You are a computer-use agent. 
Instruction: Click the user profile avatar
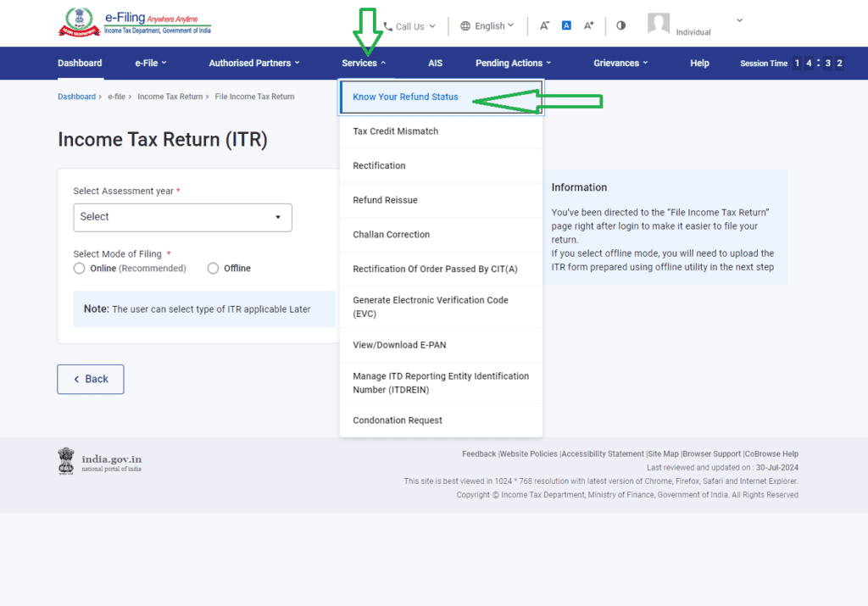[x=659, y=24]
